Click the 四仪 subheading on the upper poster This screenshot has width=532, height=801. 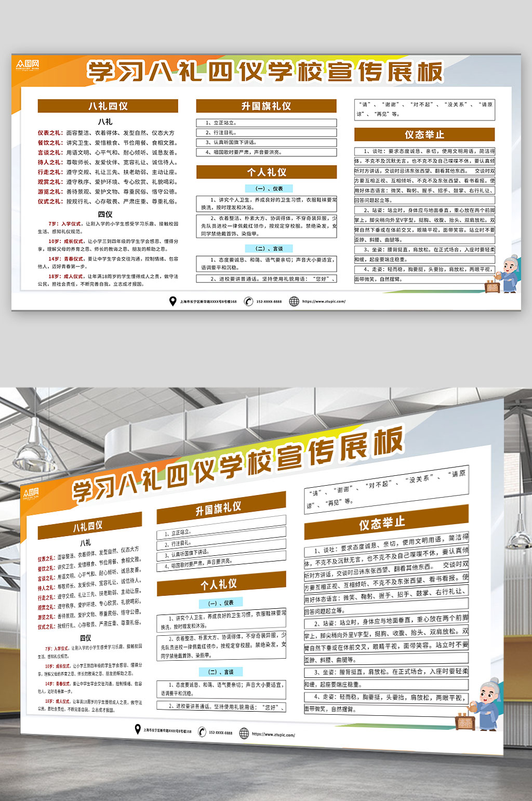(105, 214)
